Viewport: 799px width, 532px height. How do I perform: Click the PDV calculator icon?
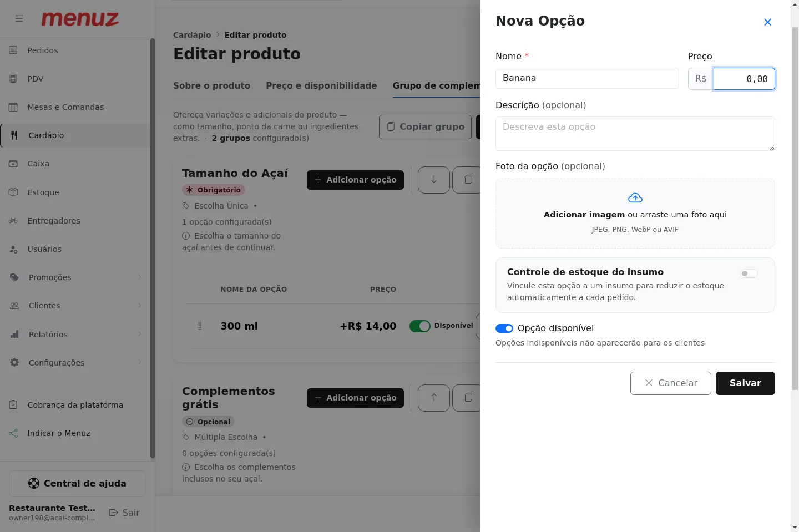[x=13, y=79]
